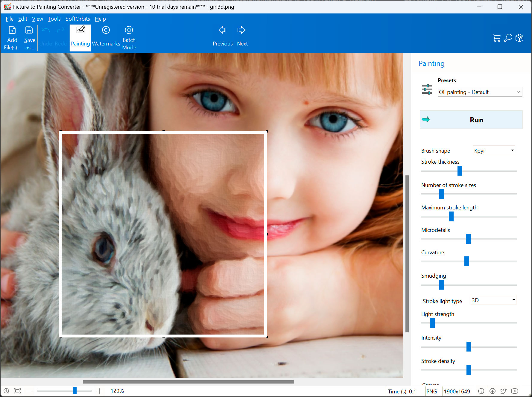Viewport: 532px width, 397px height.
Task: Click the Add File(s) toolbar icon
Action: (x=12, y=30)
